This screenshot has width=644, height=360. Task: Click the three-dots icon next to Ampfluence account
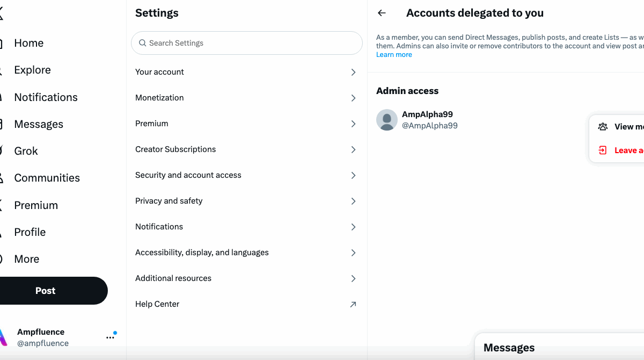110,337
